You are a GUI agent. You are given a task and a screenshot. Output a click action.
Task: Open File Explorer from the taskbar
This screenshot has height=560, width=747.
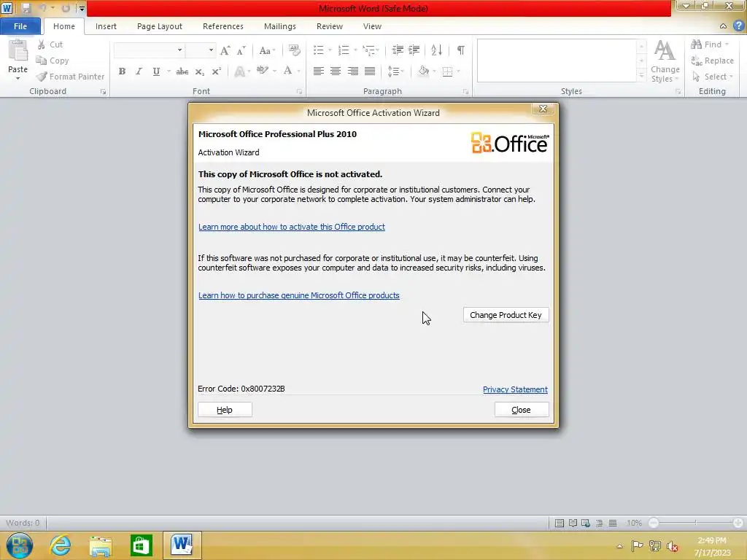101,545
